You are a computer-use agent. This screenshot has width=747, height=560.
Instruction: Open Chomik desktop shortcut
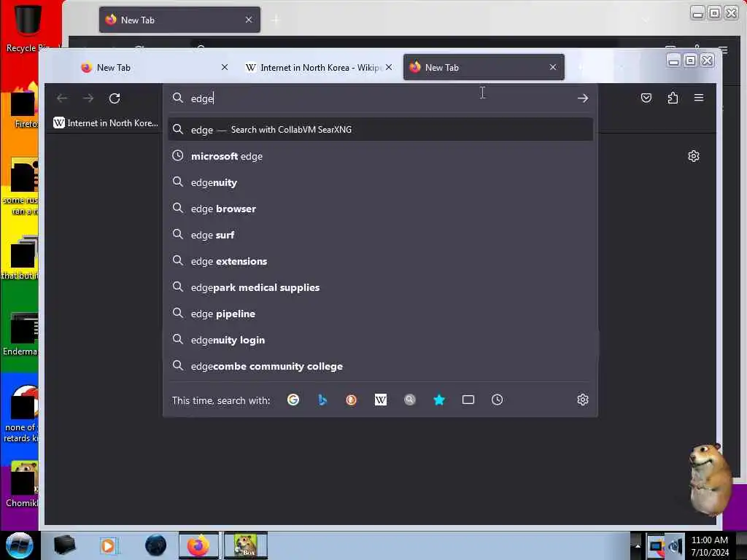click(21, 484)
